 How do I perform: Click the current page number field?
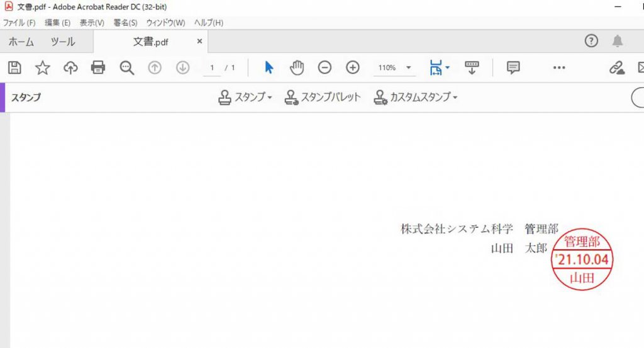pyautogui.click(x=212, y=68)
